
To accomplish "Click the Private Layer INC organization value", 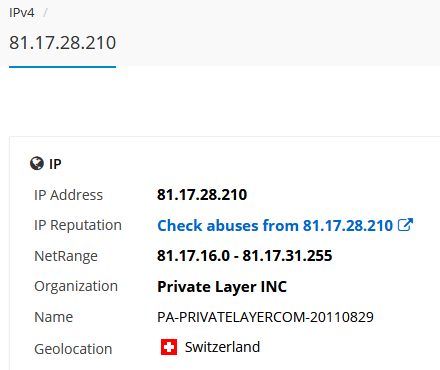I will tap(222, 287).
